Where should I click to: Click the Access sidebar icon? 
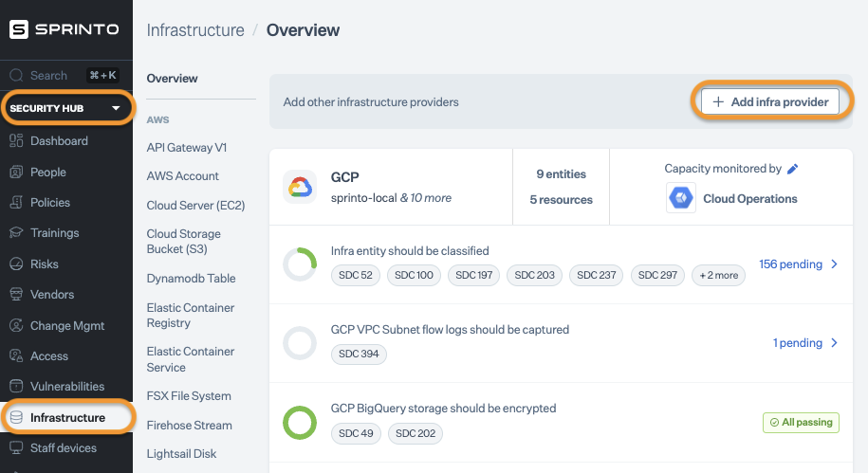click(16, 355)
